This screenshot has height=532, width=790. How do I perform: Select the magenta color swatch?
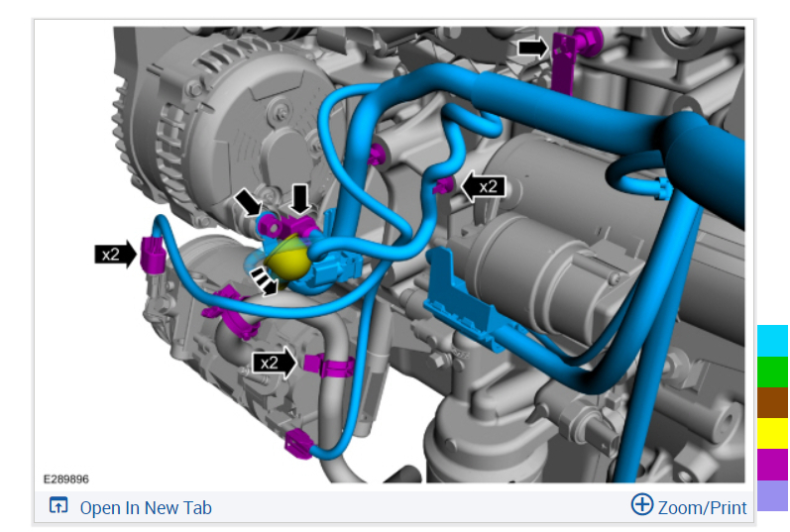coord(773,465)
